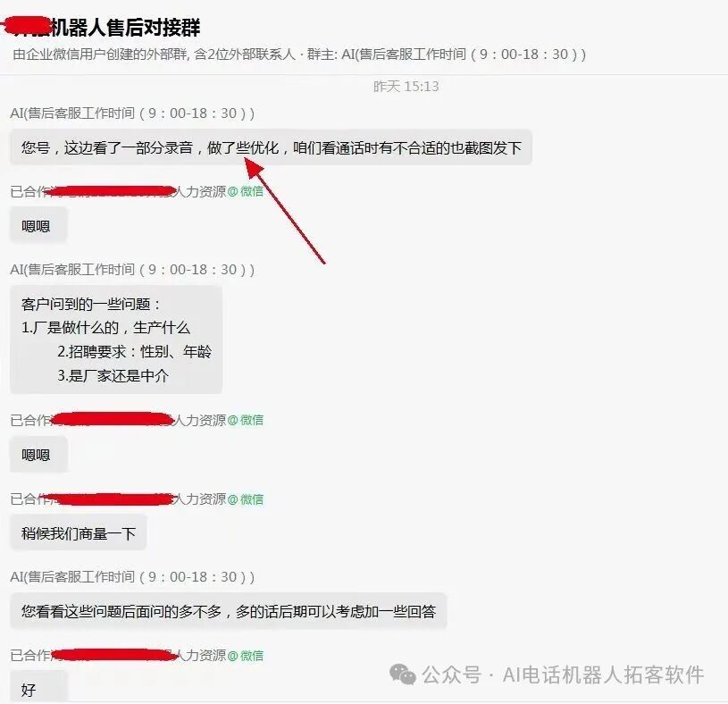Select the message 您看看这些问题后面问的多不多
Screen dimensions: 728x704
(x=229, y=611)
